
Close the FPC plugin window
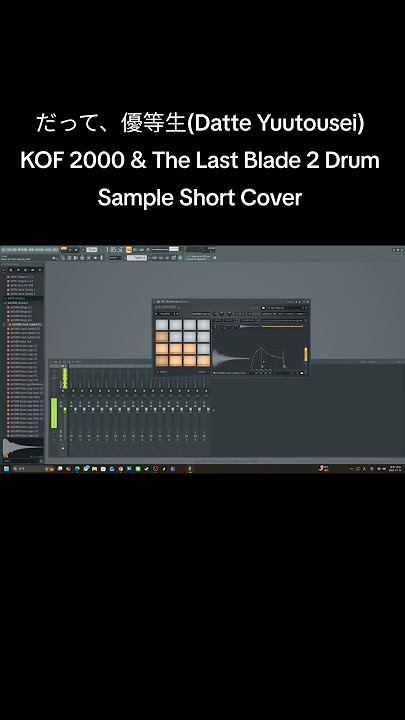(x=308, y=302)
